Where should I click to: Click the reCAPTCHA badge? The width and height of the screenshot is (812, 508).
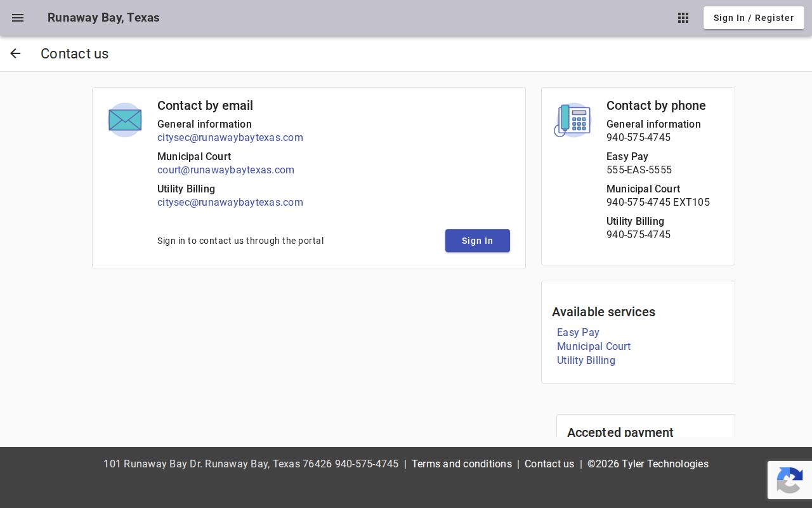point(790,480)
